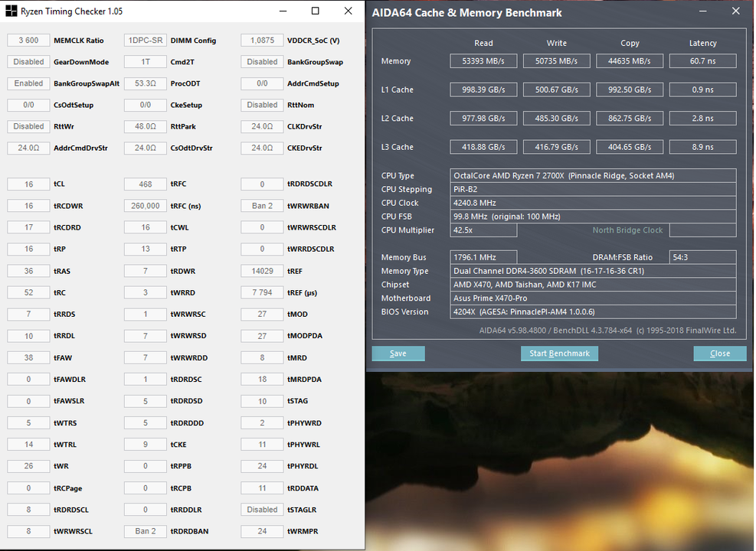Close the AIDA64 window with the X button
The image size is (756, 551).
736,11
